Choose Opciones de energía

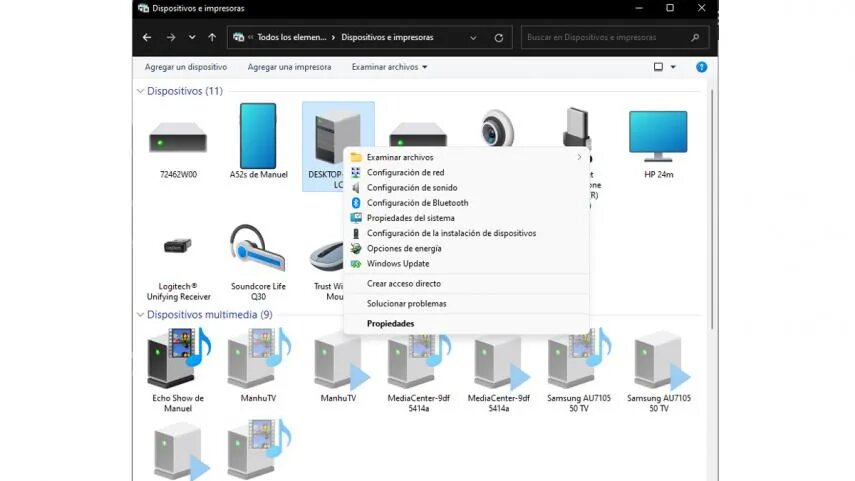click(466, 249)
